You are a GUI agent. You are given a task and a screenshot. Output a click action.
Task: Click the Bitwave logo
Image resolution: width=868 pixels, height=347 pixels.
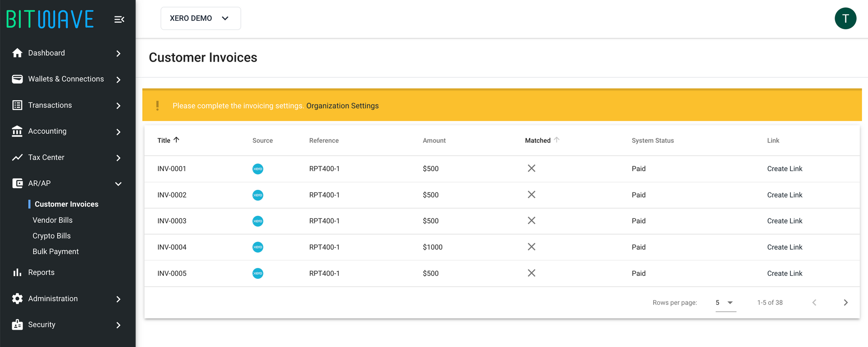50,19
